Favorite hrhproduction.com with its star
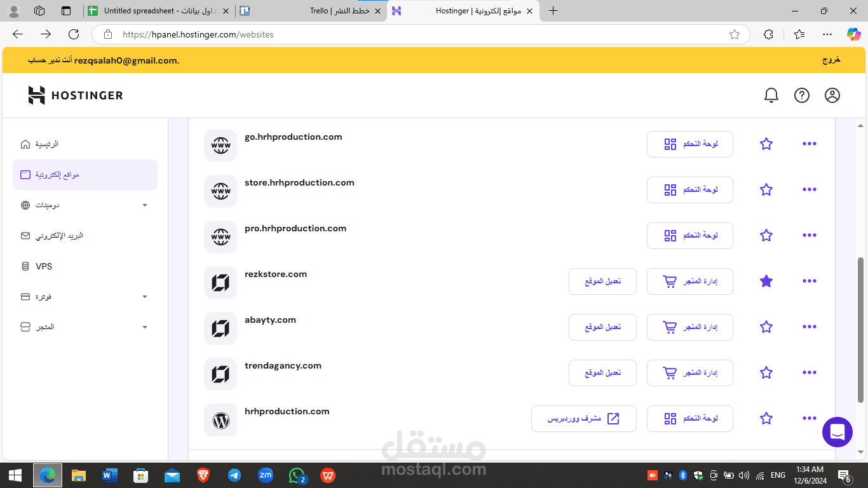 (766, 419)
